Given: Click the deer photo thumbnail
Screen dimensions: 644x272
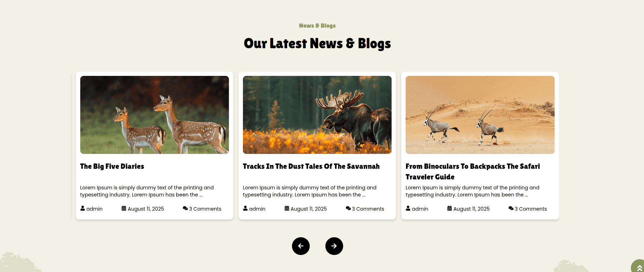Looking at the screenshot, I should (x=155, y=115).
